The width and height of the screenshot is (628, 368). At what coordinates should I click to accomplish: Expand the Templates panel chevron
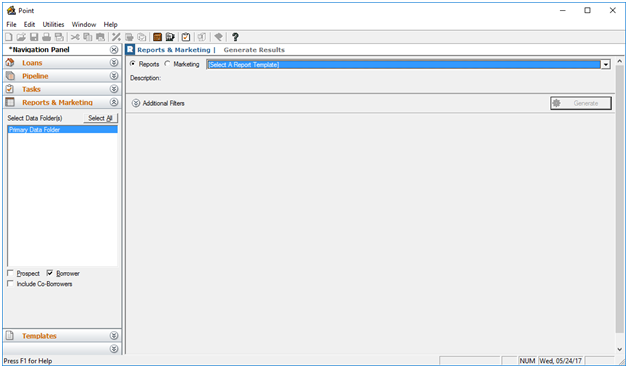click(114, 336)
